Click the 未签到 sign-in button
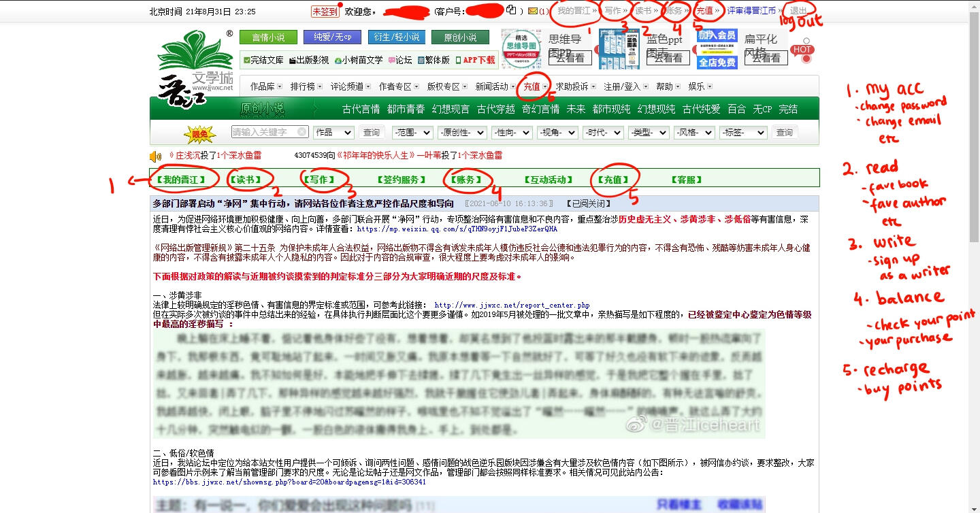The width and height of the screenshot is (980, 513). tap(325, 12)
